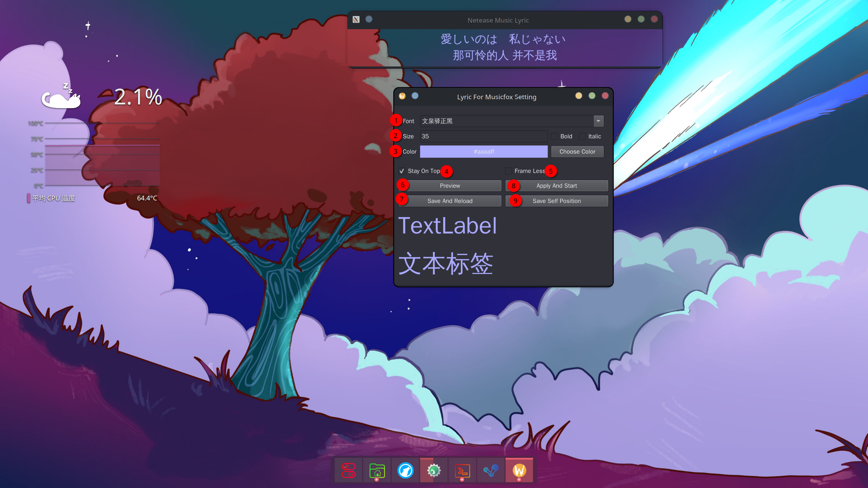Expand the Font dropdown arrow
The width and height of the screenshot is (868, 488).
(x=598, y=121)
